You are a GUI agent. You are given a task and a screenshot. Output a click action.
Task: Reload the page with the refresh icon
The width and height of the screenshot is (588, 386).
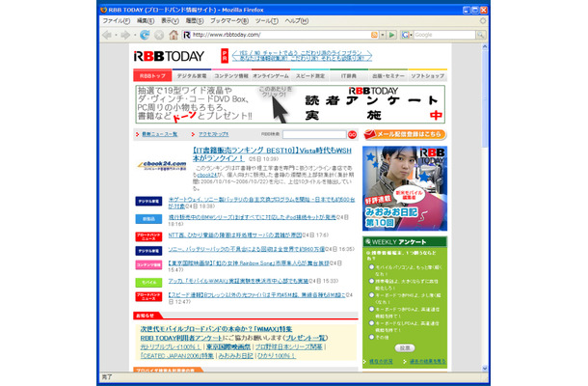pyautogui.click(x=145, y=35)
